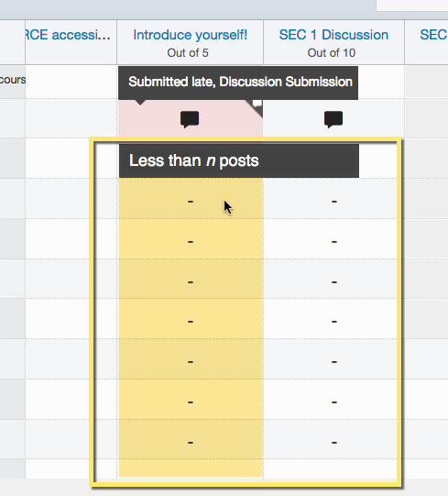Screen dimensions: 448x496
Task: Open the truncated RCE accessi... column header
Action: [68, 35]
